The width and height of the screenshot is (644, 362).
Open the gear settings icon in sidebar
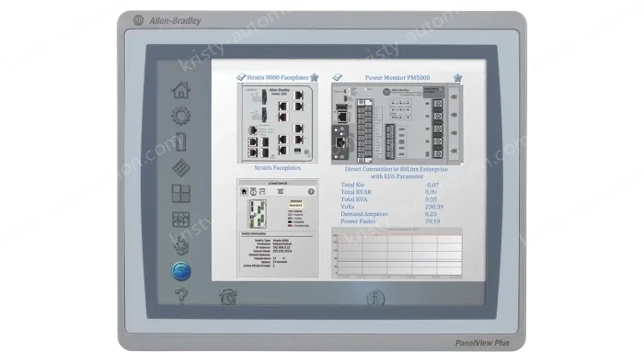(180, 116)
